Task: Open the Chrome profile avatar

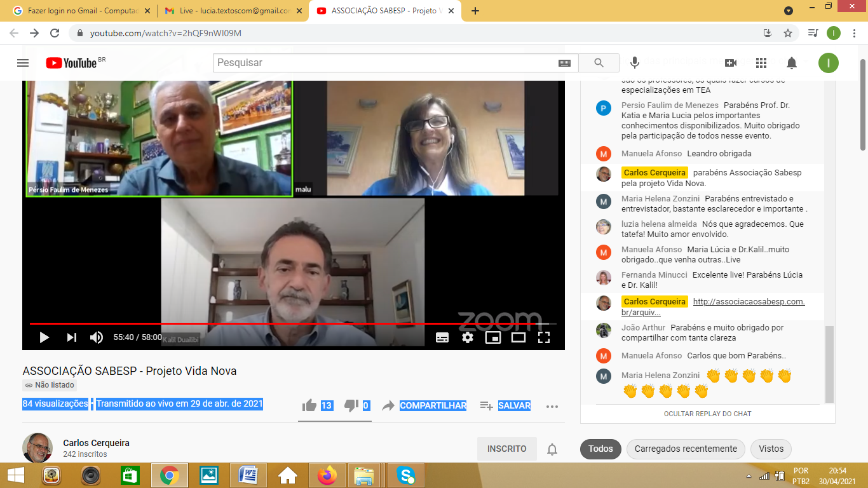Action: pyautogui.click(x=834, y=33)
